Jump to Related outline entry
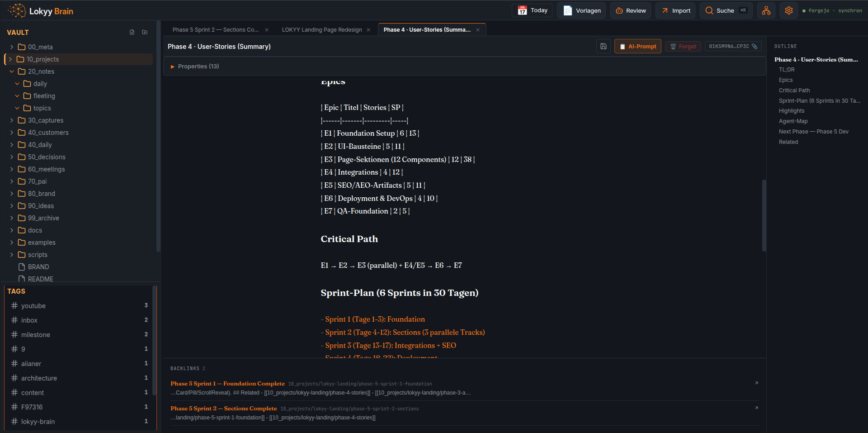 point(788,142)
